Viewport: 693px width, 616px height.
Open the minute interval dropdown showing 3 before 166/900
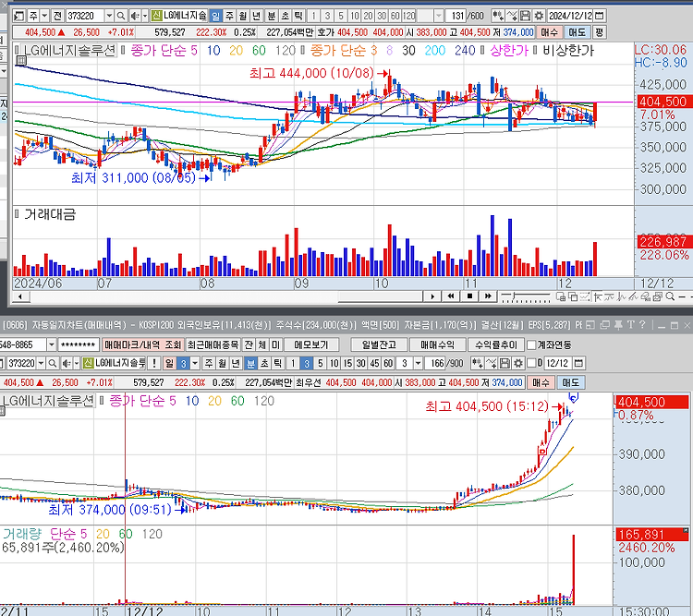[418, 363]
